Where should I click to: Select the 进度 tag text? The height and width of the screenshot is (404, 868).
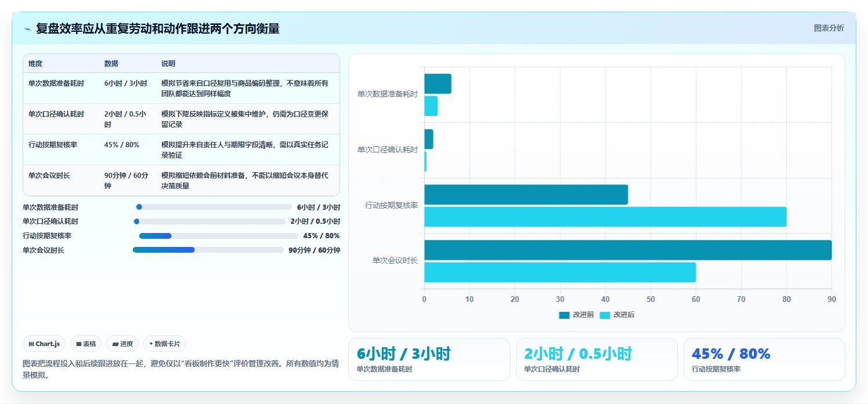tap(126, 344)
